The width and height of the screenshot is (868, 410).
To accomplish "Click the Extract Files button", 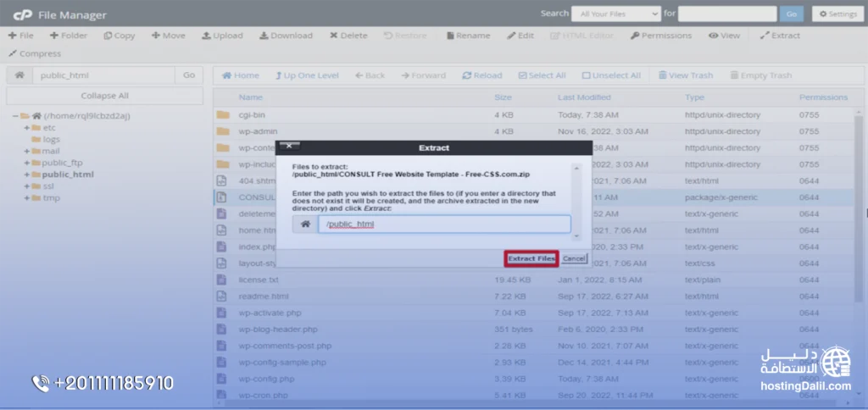I will (x=531, y=258).
